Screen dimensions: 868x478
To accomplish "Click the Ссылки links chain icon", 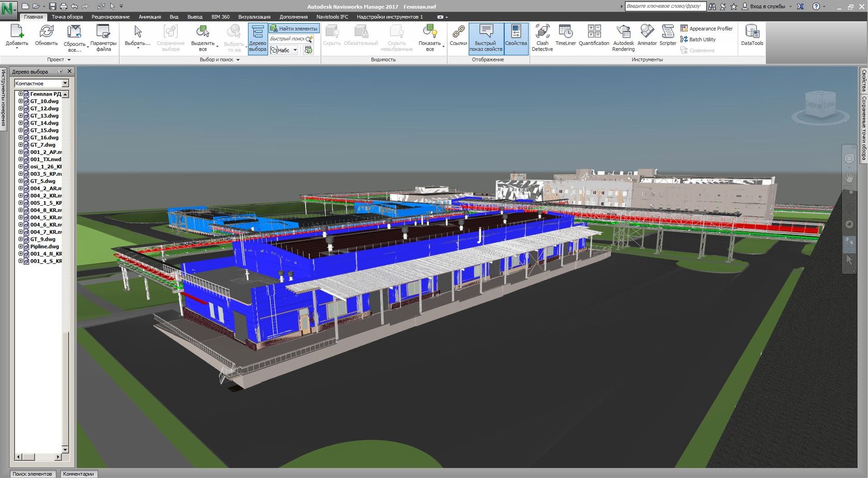I will (x=458, y=32).
